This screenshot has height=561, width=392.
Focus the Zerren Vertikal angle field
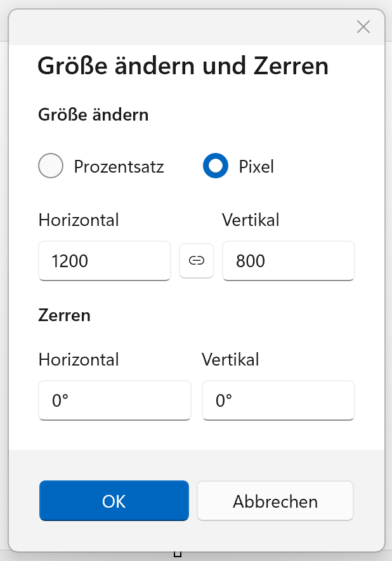click(x=278, y=400)
